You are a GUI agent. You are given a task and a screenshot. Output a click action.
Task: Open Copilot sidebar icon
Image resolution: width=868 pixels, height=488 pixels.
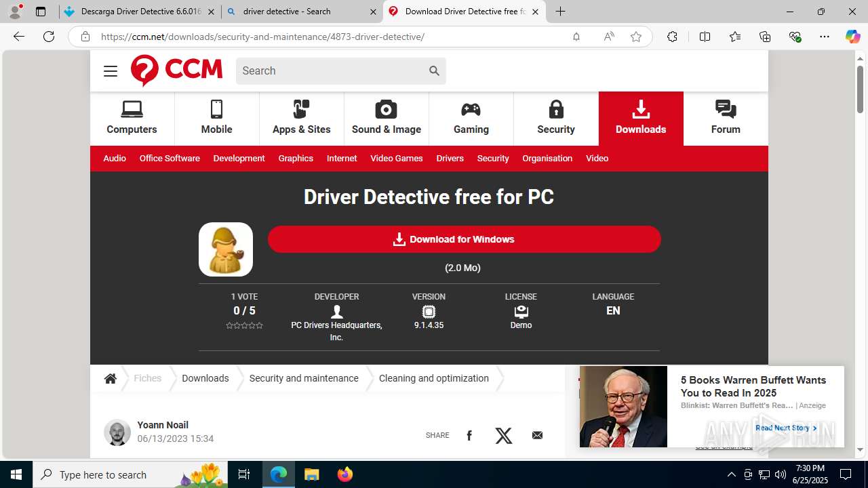[x=853, y=37]
